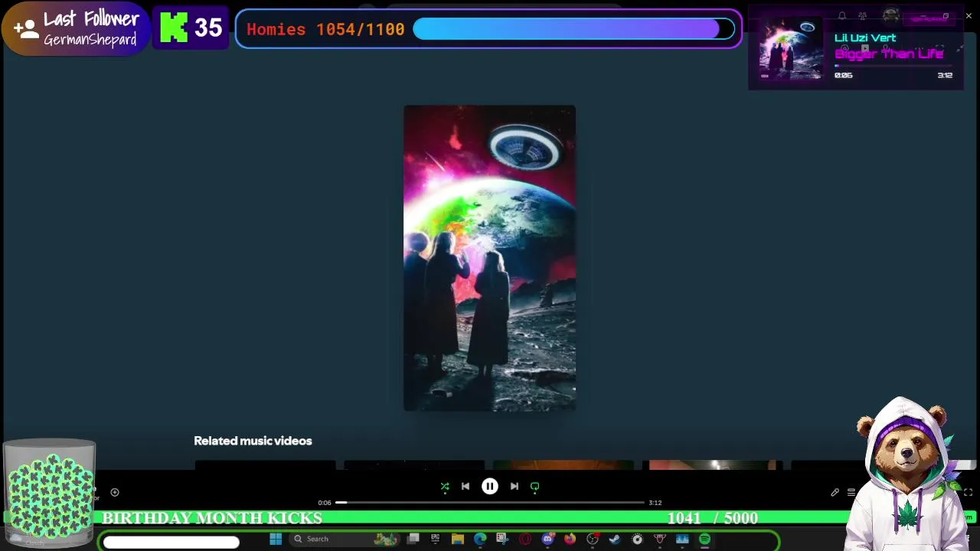Open the lyrics microphone icon in player bar

(x=835, y=492)
